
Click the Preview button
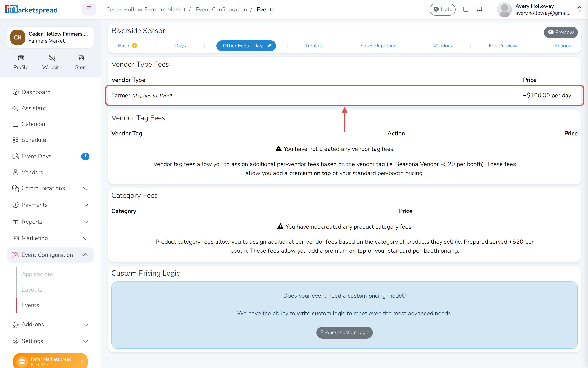coord(561,32)
